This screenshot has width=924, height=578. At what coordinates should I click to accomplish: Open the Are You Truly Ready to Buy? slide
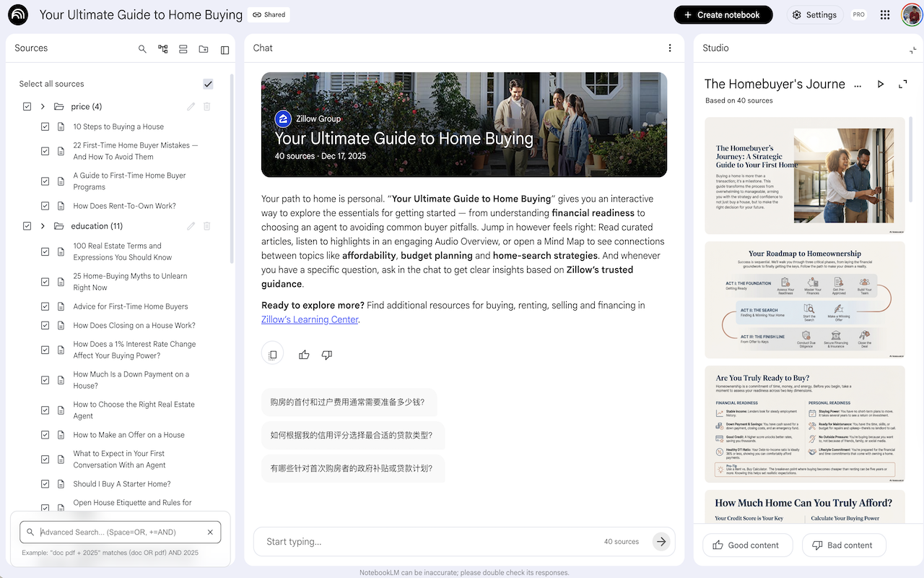[805, 424]
